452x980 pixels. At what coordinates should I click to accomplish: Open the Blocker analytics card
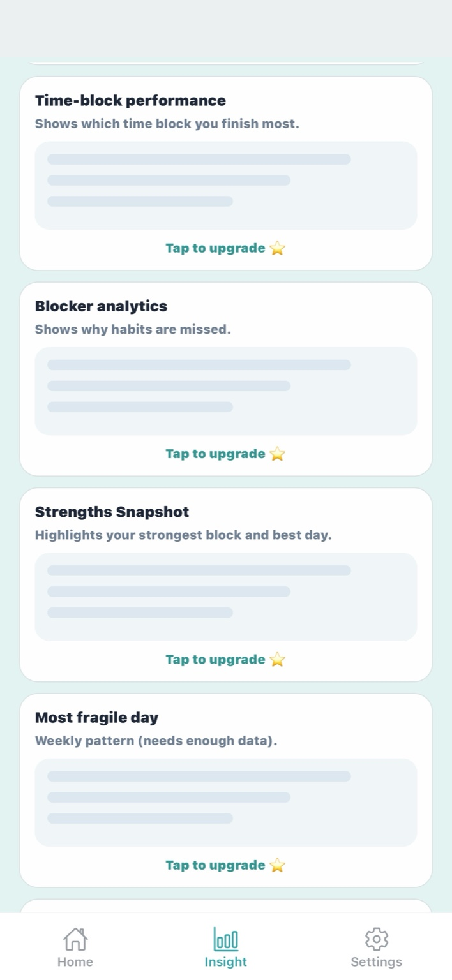point(100,306)
